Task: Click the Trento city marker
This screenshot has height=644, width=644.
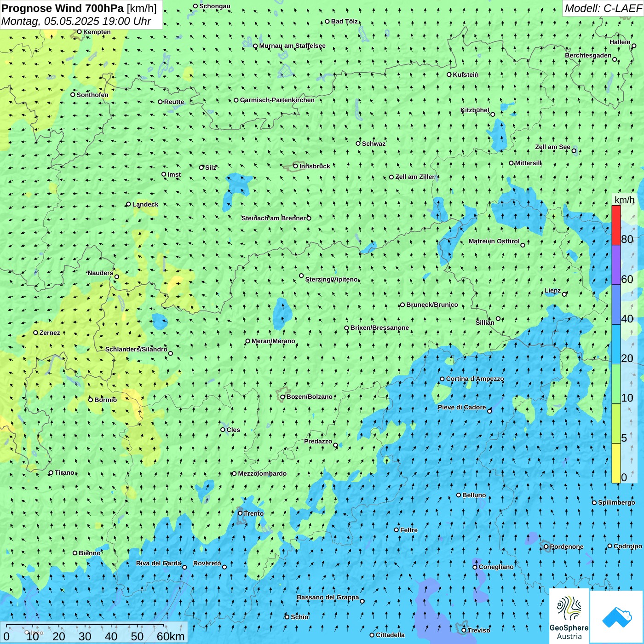Action: (240, 513)
